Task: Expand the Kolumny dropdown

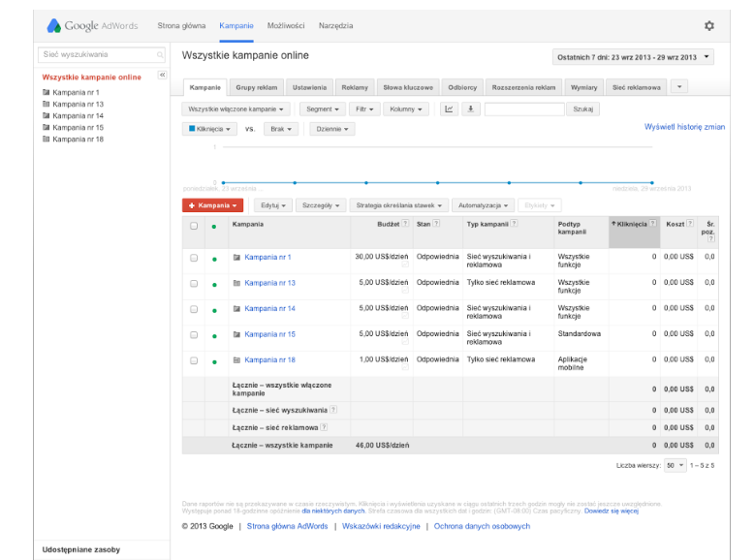Action: (407, 109)
